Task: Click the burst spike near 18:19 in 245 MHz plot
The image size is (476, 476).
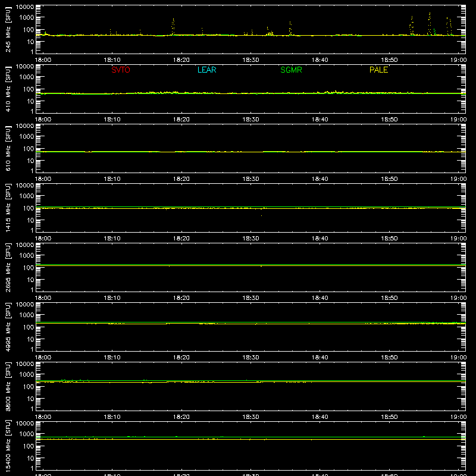Action: point(173,27)
